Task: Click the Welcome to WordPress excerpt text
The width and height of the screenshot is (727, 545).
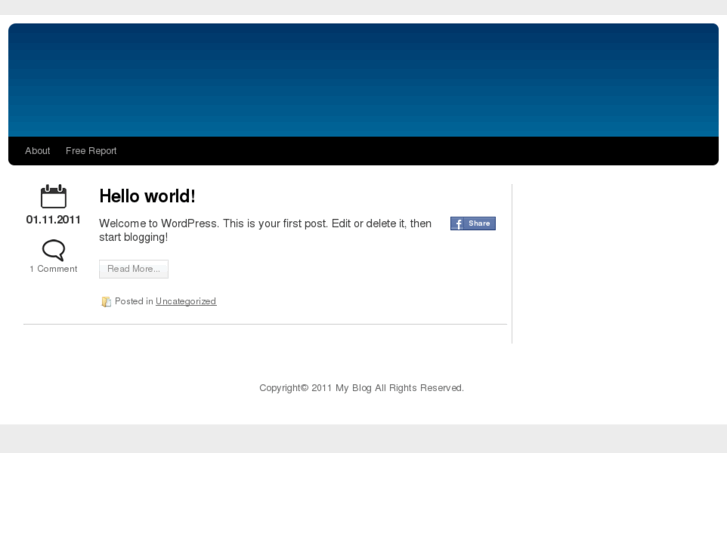Action: [x=265, y=231]
